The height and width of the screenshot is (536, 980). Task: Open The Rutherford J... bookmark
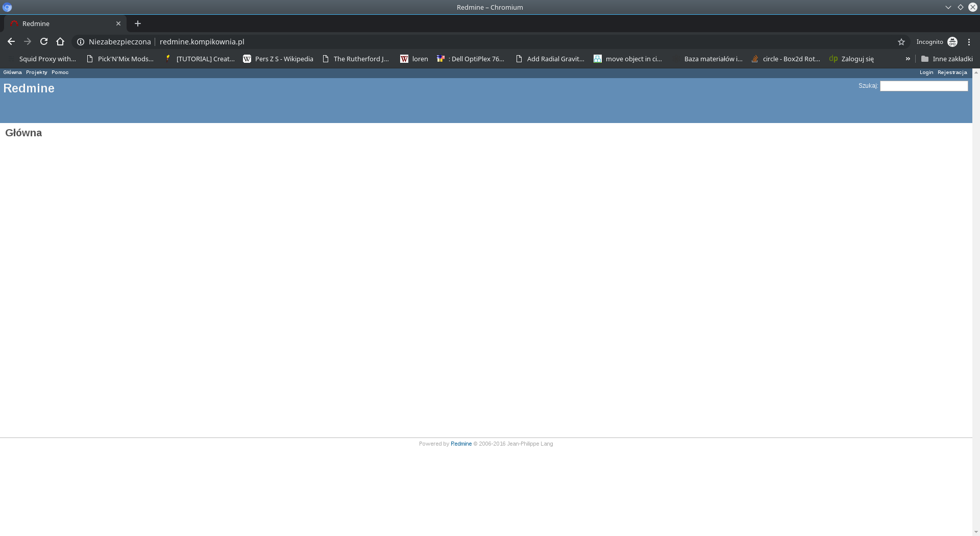[x=356, y=59]
